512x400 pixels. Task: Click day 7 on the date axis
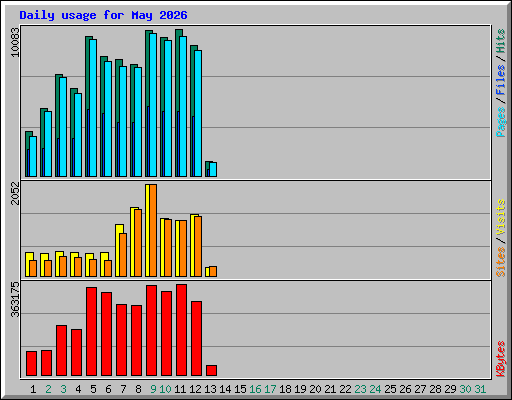(123, 389)
